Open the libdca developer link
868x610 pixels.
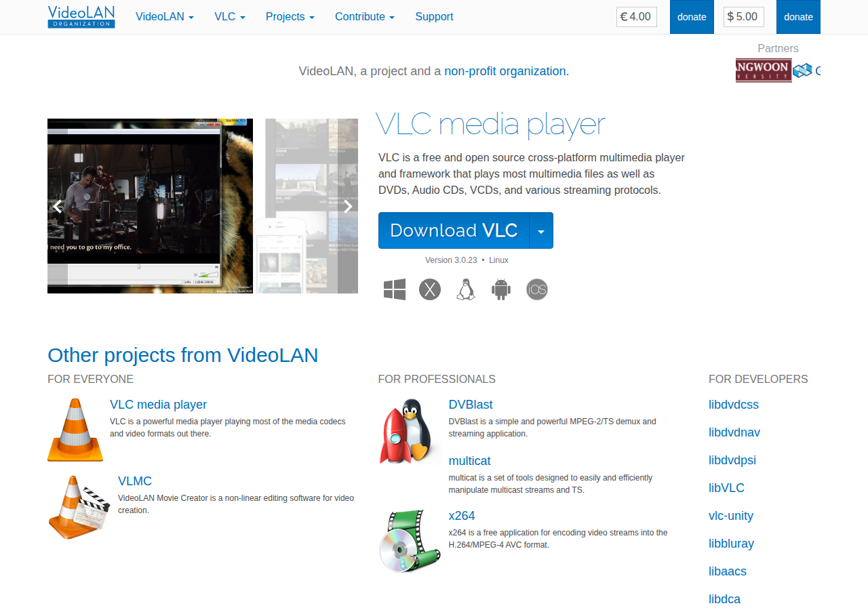click(724, 599)
